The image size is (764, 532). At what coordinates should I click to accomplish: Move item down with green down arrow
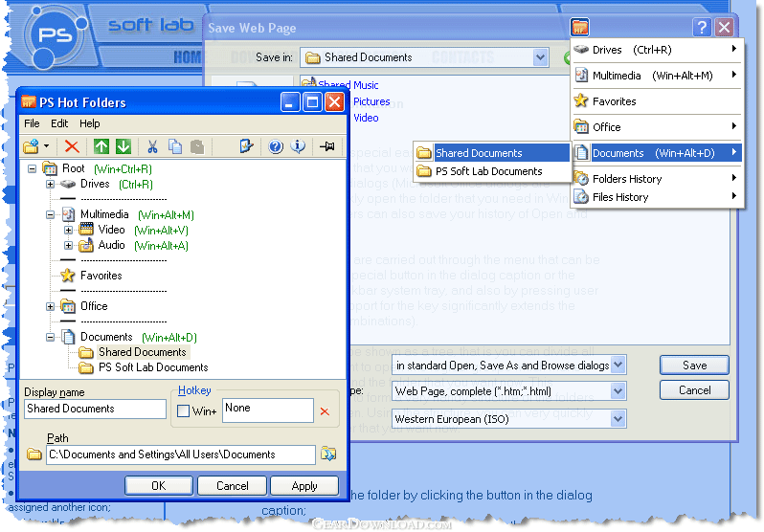[124, 146]
